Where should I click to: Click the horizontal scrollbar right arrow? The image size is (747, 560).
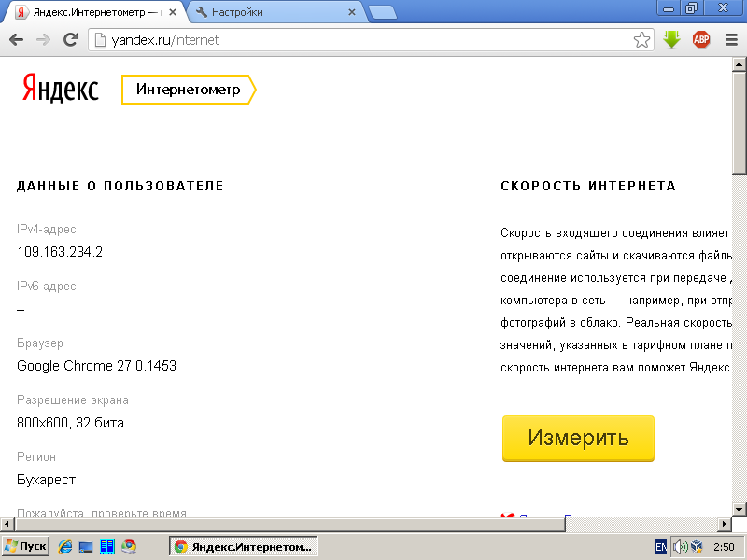click(x=725, y=525)
